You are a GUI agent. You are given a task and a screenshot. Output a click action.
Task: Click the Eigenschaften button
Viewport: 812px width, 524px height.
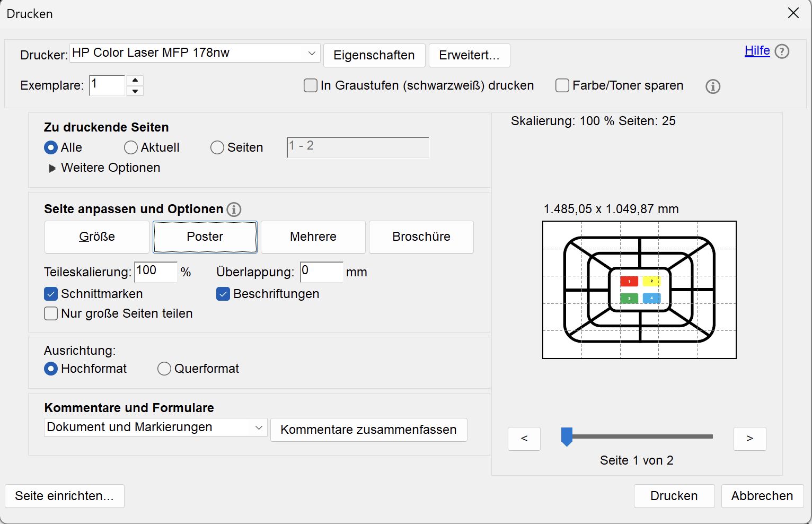click(374, 56)
